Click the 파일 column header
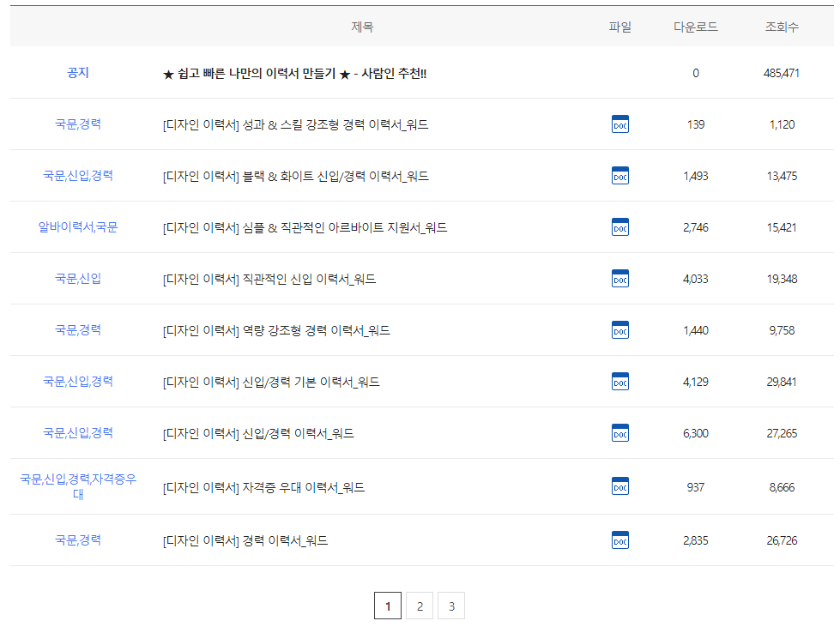The image size is (840, 627). pyautogui.click(x=619, y=27)
